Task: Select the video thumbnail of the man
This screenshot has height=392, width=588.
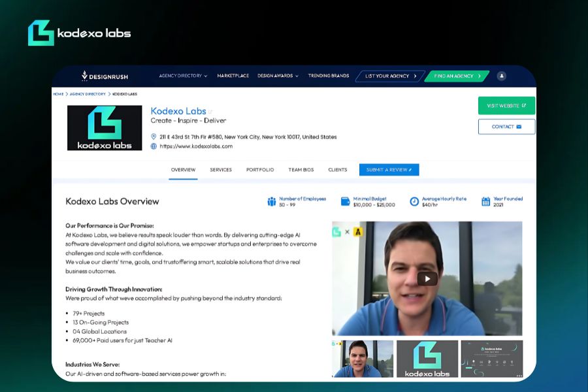Action: [x=363, y=359]
